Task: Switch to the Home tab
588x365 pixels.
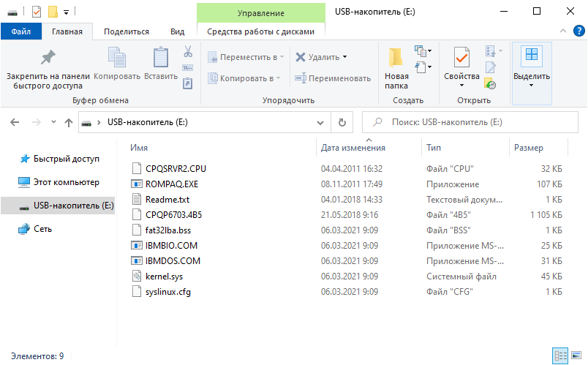Action: click(x=67, y=31)
